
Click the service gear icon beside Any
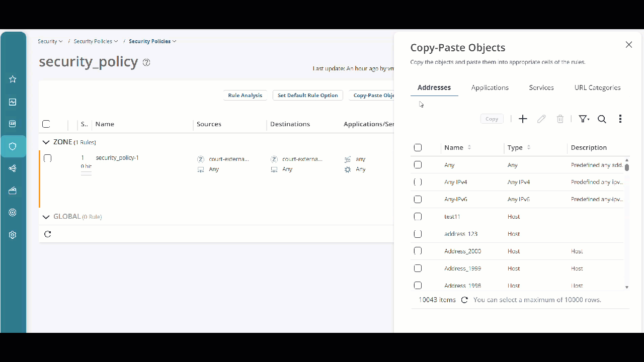[348, 169]
